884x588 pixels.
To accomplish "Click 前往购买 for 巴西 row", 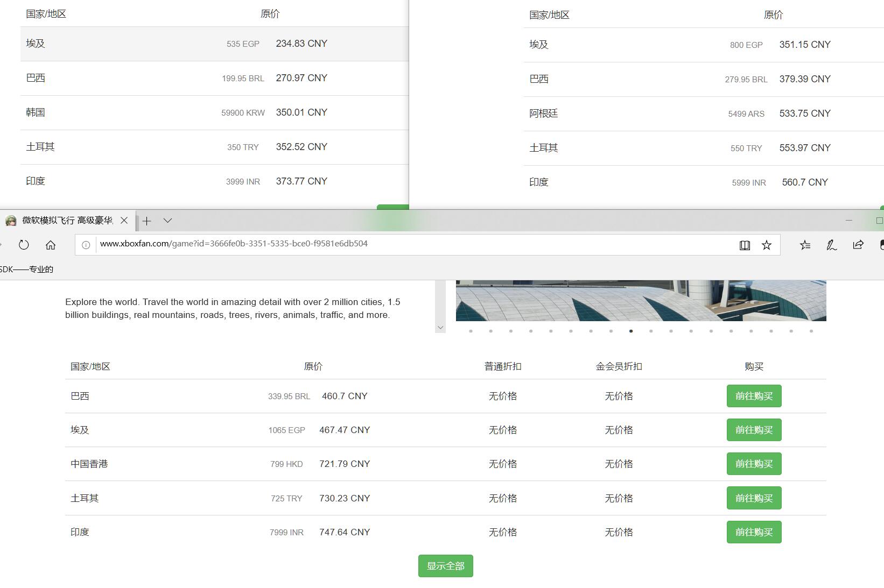I will tap(754, 396).
